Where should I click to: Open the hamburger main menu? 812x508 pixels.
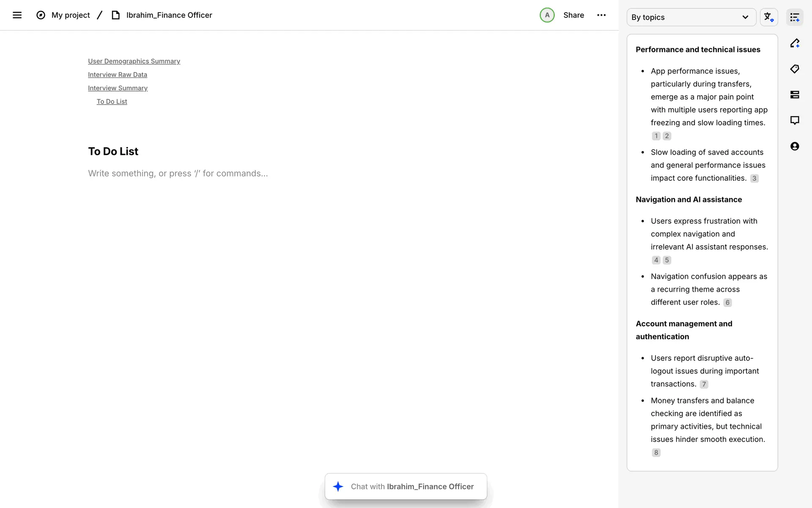pyautogui.click(x=17, y=15)
